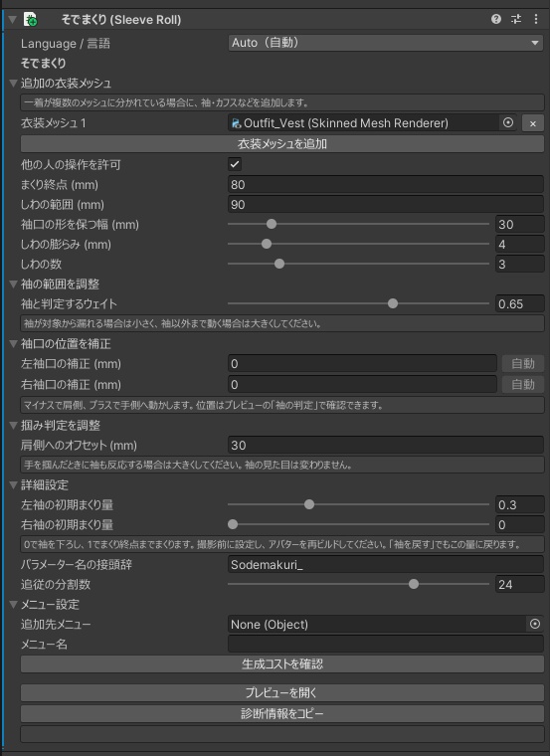Click the パラメーター名の接頭辞 label
Image resolution: width=550 pixels, height=756 pixels.
[x=77, y=565]
